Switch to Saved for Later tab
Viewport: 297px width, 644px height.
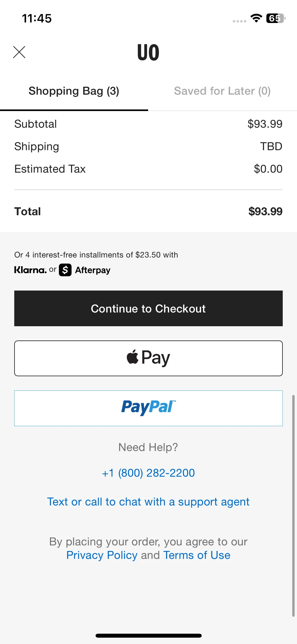[x=222, y=91]
